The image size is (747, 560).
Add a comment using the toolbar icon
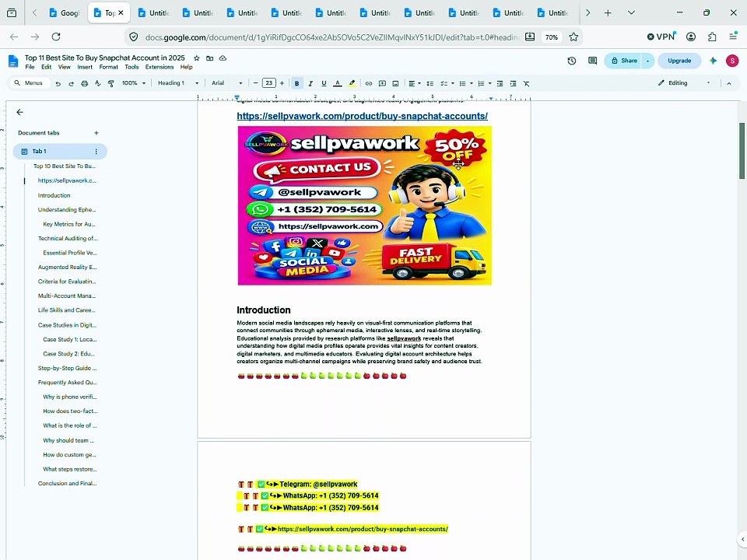tap(382, 83)
